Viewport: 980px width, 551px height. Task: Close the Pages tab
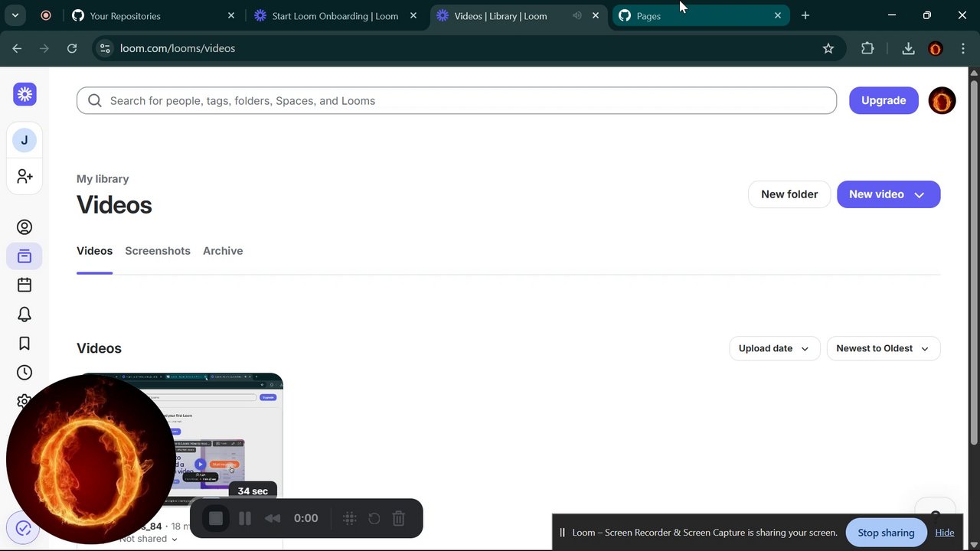click(778, 15)
